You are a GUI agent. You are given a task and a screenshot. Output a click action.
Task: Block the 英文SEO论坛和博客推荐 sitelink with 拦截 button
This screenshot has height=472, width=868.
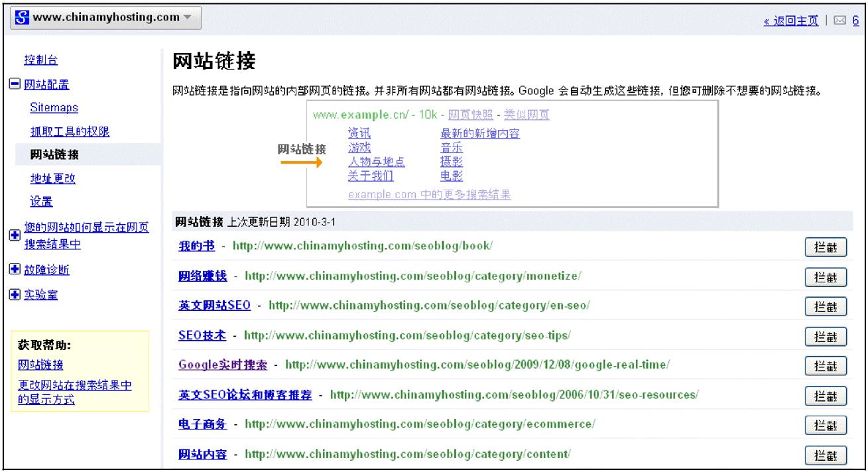point(826,396)
